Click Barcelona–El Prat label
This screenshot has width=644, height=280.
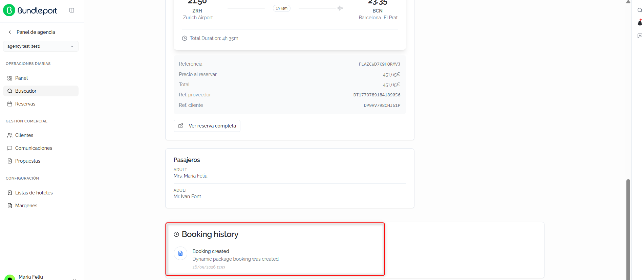pos(378,18)
